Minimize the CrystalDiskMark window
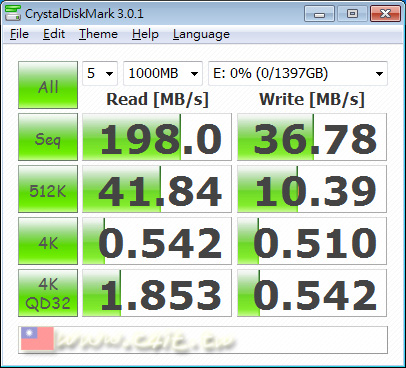Viewport: 406px width, 368px height. pos(319,14)
